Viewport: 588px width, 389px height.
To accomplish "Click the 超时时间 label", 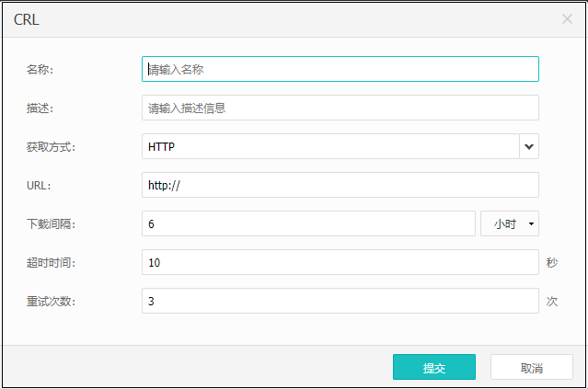I will click(x=52, y=262).
